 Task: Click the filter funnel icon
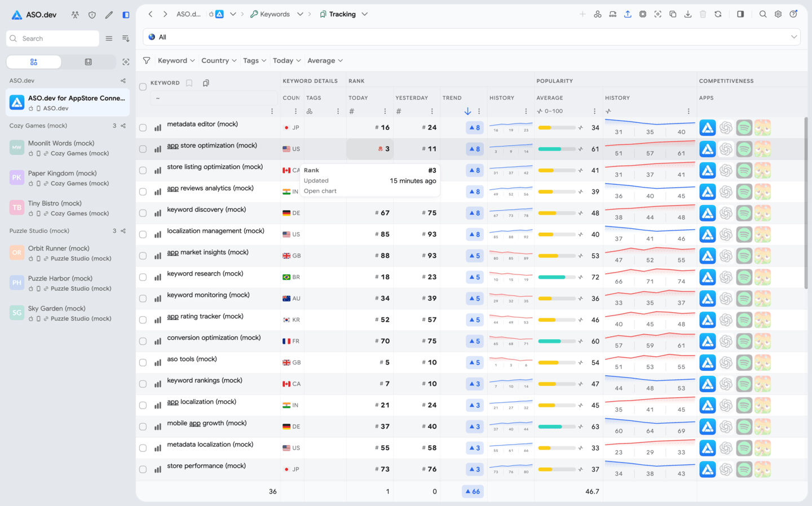pyautogui.click(x=147, y=60)
